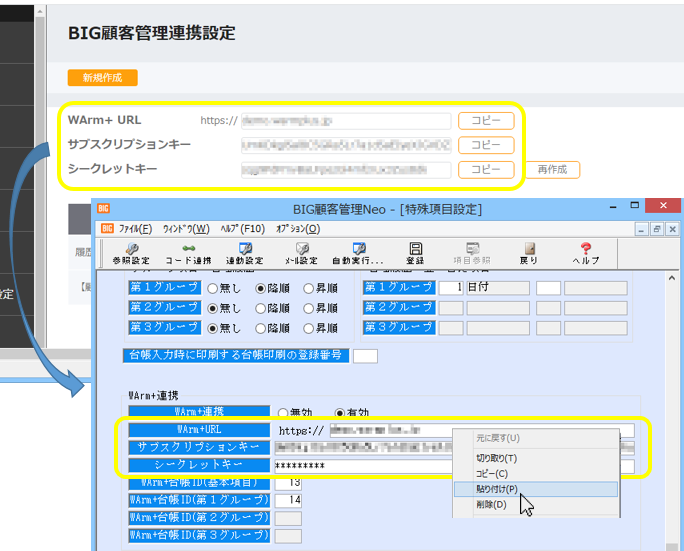The height and width of the screenshot is (551, 684).
Task: Open the ウィンドウ(W) menu
Action: tap(186, 229)
